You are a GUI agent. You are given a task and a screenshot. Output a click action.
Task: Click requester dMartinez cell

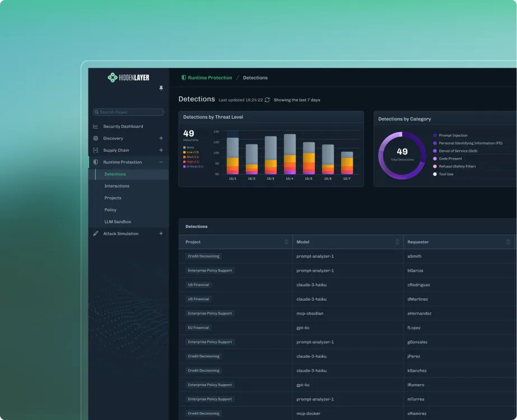tap(417, 299)
